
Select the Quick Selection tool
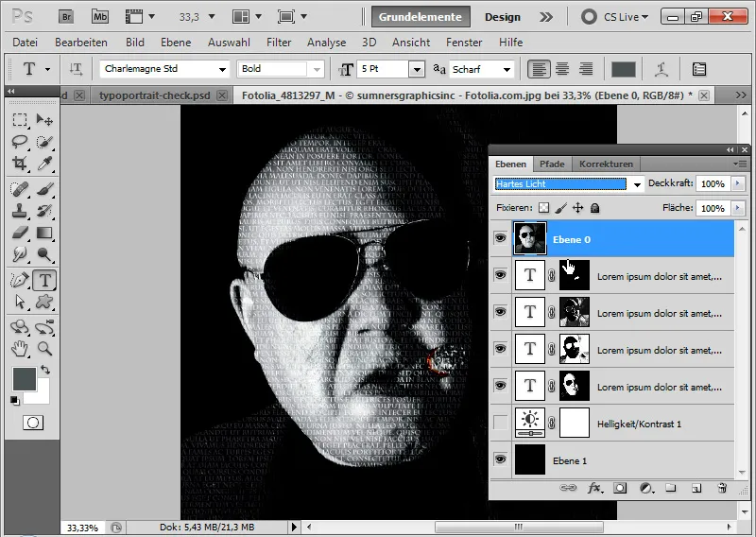pyautogui.click(x=44, y=142)
